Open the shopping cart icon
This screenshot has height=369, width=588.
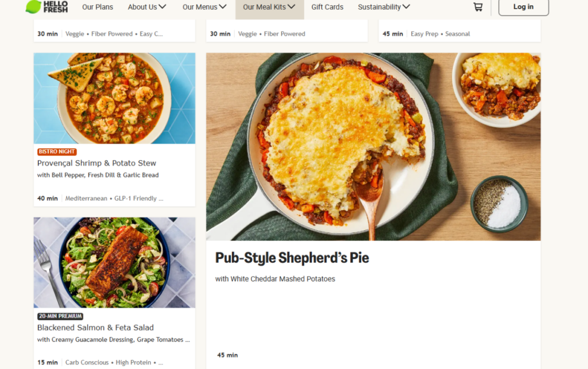coord(478,7)
